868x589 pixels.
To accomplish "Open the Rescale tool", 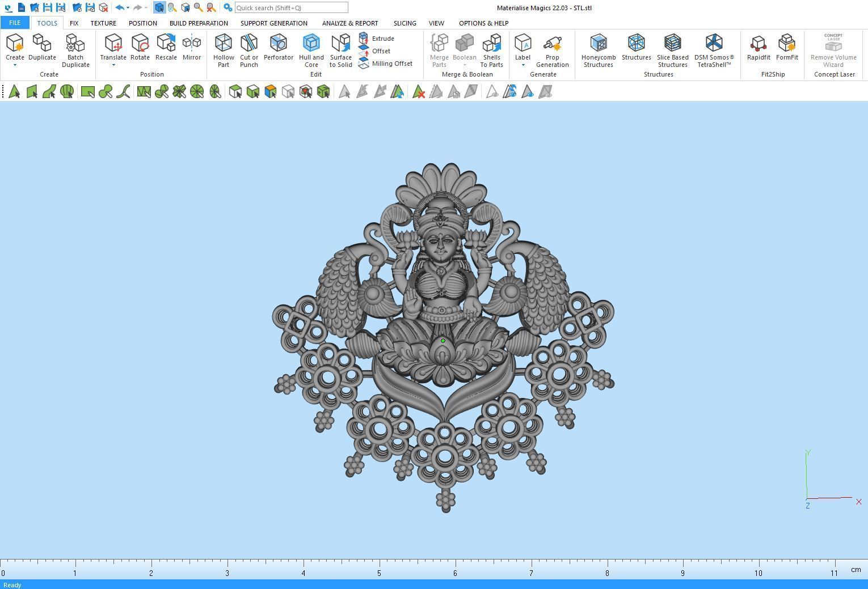I will 166,47.
